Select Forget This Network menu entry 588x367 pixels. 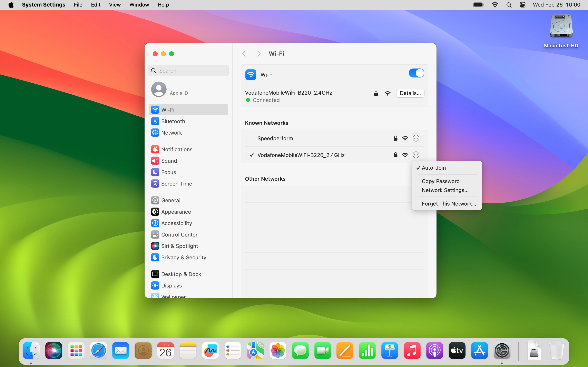point(449,204)
